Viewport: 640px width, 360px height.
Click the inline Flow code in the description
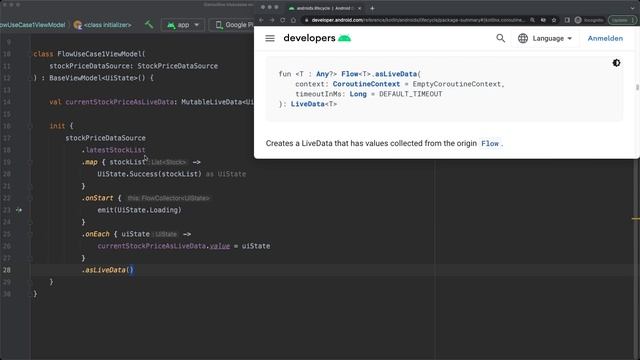490,144
